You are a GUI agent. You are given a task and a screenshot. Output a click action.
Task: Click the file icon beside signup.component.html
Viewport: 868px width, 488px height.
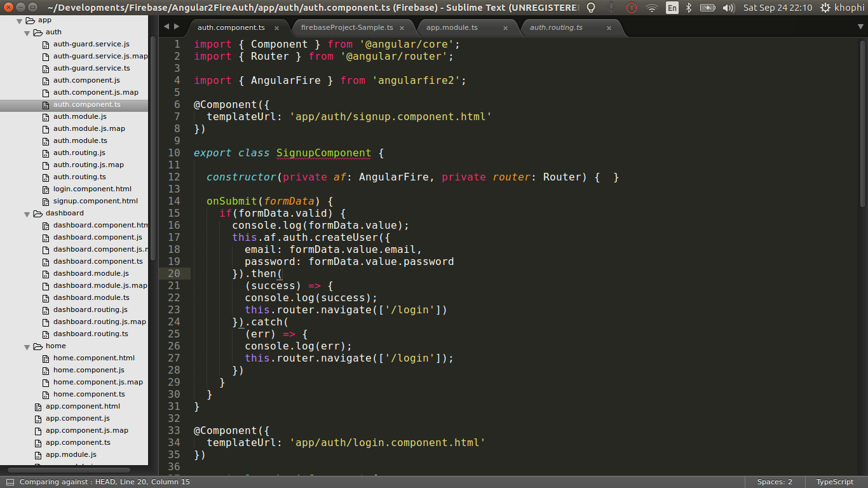pos(45,201)
